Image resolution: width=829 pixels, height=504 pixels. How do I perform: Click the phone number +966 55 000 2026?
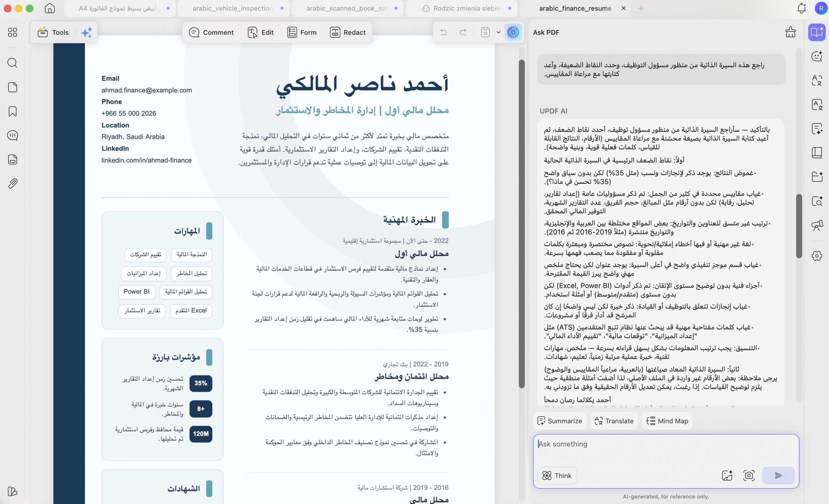(x=129, y=113)
